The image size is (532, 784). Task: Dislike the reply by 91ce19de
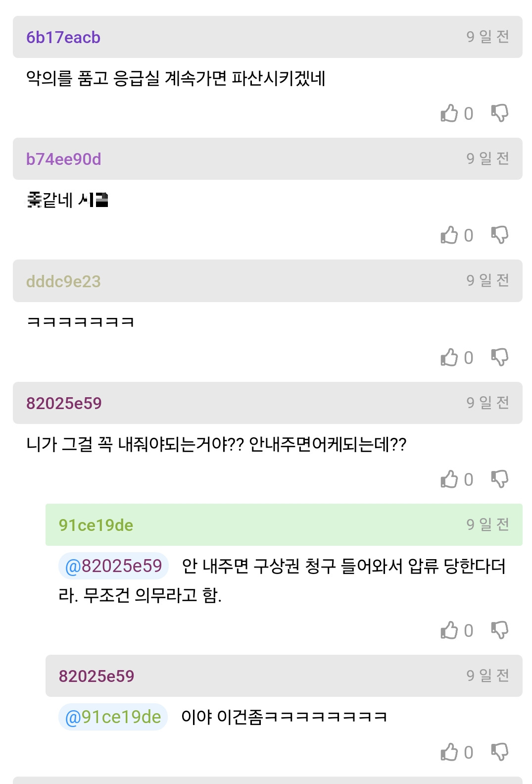[x=499, y=630]
